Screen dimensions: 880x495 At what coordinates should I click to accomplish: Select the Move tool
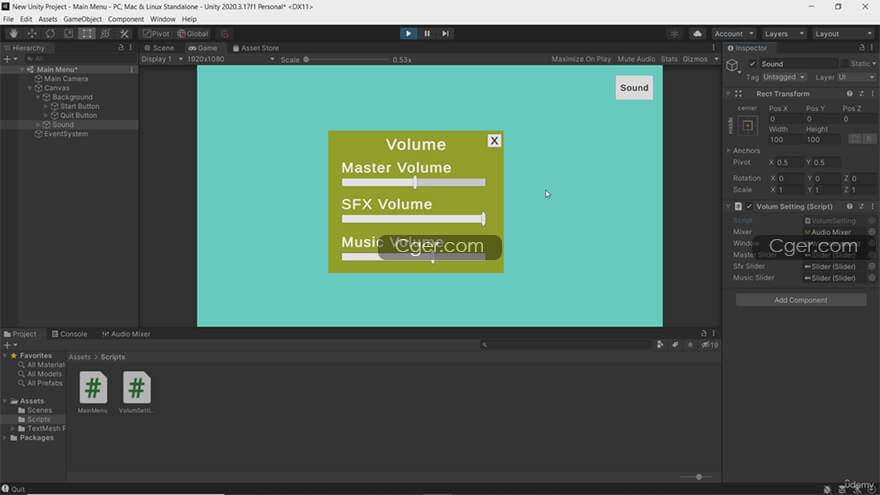pyautogui.click(x=32, y=34)
